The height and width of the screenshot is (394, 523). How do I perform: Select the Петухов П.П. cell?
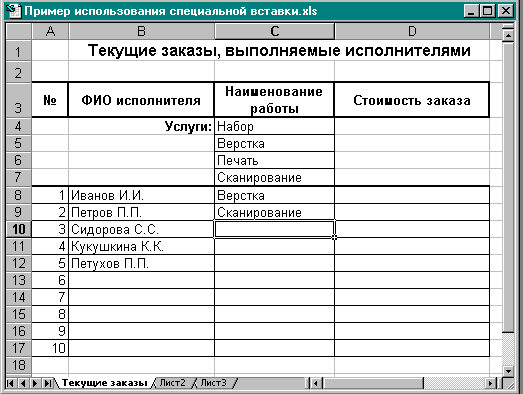click(x=141, y=263)
